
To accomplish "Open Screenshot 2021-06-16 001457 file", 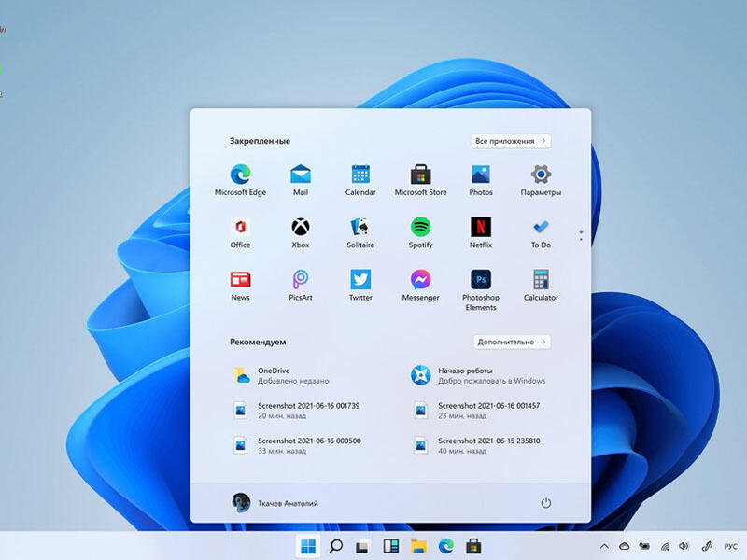I will [x=476, y=410].
